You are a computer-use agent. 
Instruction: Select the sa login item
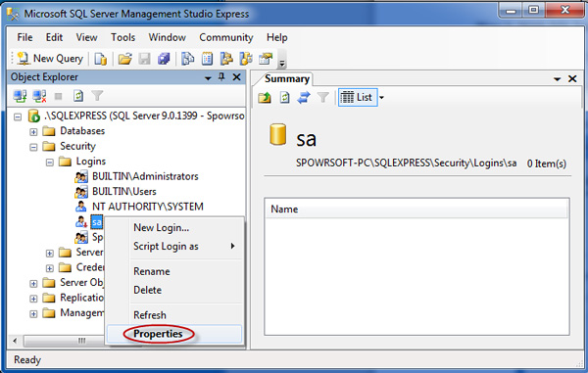click(96, 222)
